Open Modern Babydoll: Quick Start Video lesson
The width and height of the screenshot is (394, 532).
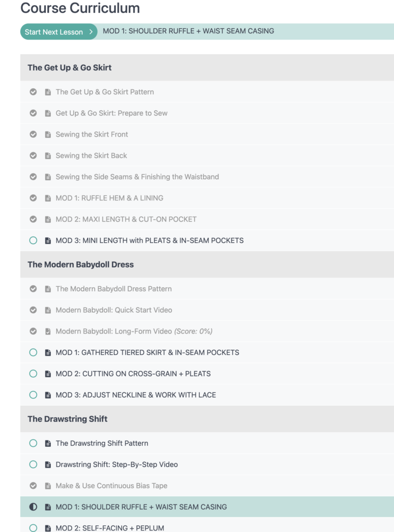[x=114, y=310]
